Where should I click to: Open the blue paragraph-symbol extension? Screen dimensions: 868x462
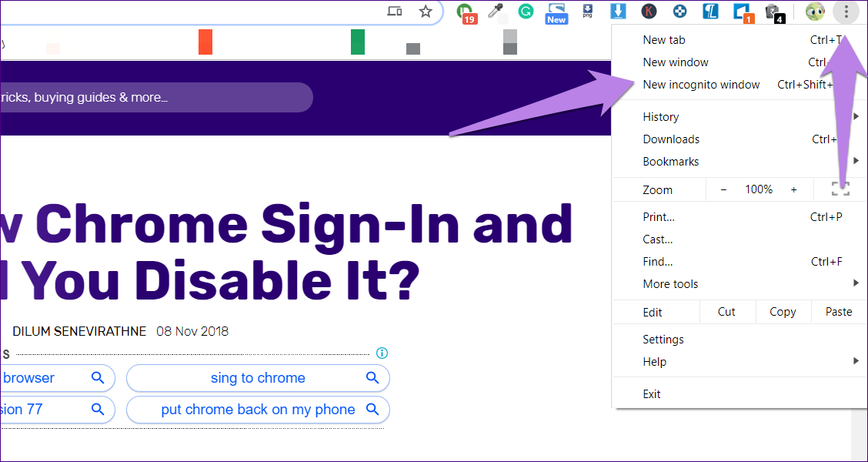point(710,11)
